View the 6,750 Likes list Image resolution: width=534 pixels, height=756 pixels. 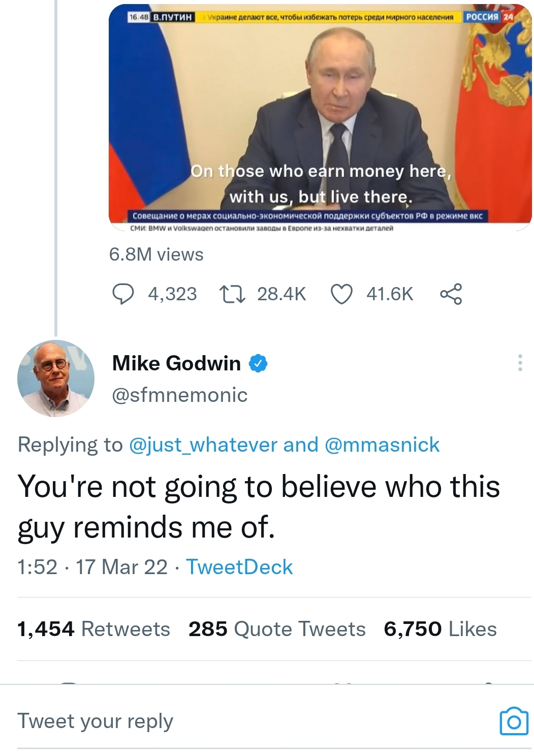(x=440, y=629)
